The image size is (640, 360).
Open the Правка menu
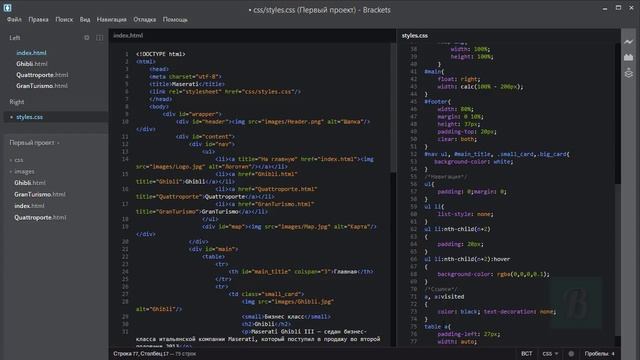coord(38,20)
